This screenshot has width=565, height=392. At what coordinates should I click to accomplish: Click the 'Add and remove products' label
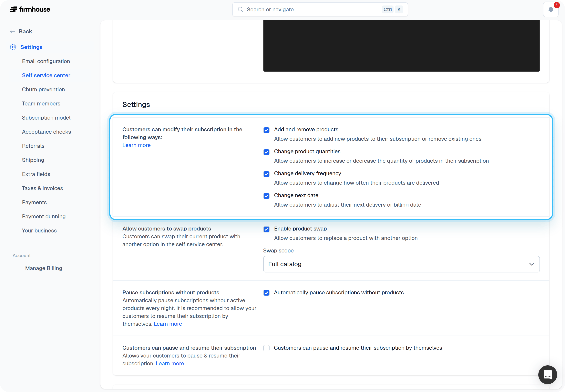(306, 129)
